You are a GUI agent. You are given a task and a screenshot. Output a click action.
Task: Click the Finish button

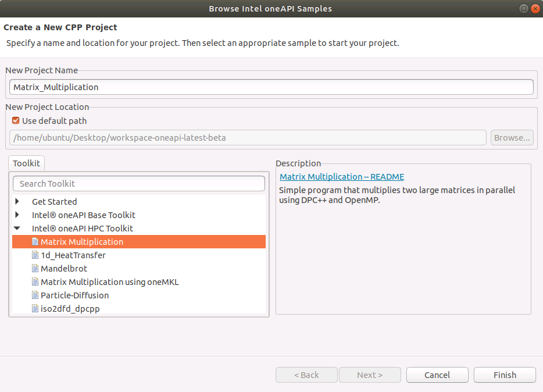pos(505,375)
